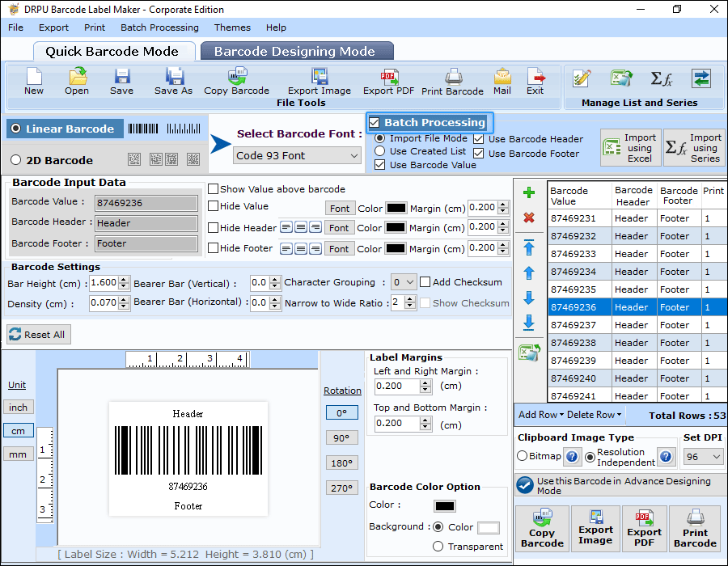Enable the Hide Value checkbox
Screen dimensions: 728x566
click(x=213, y=206)
